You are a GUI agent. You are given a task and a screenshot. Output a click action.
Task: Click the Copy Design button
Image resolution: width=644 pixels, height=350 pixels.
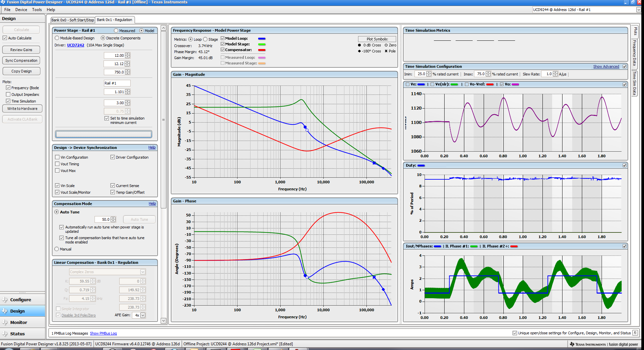(x=21, y=71)
